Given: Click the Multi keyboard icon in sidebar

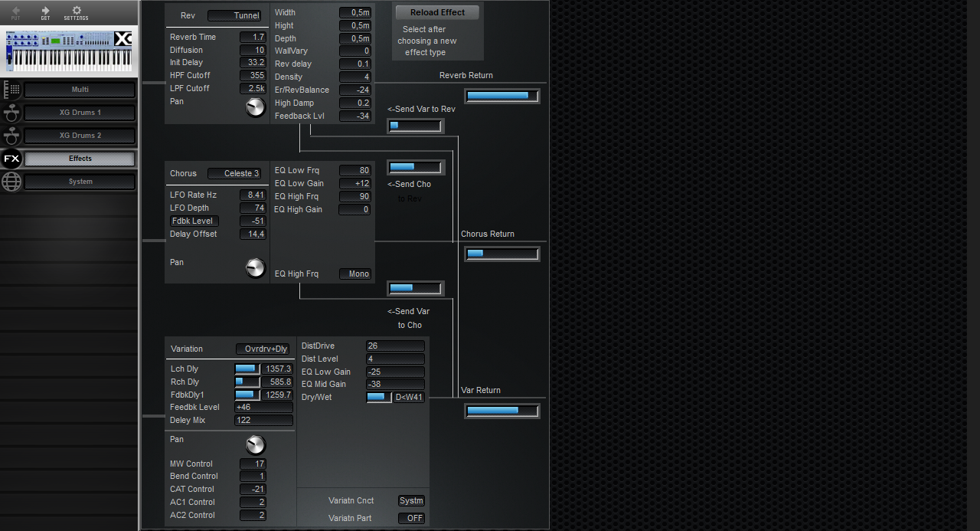Looking at the screenshot, I should 11,89.
